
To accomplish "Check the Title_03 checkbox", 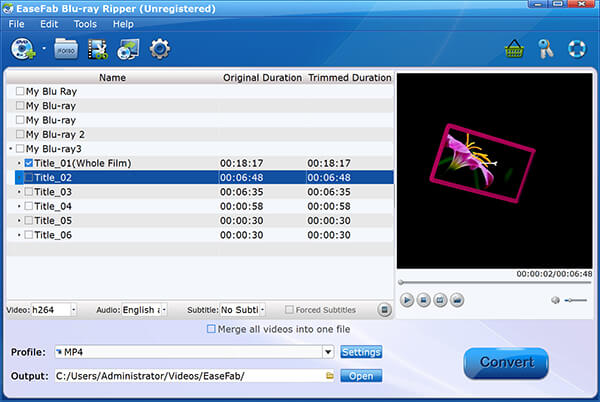I will click(x=28, y=192).
